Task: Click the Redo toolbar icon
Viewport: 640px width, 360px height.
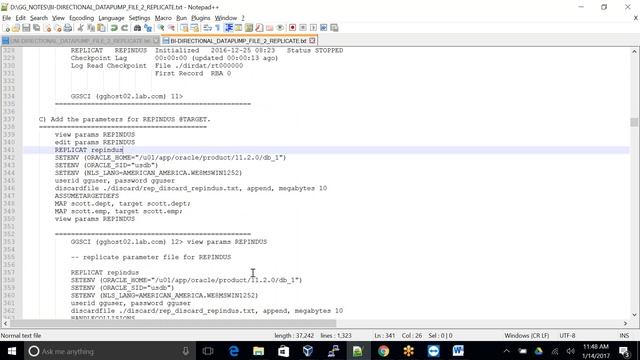Action: 124,28
